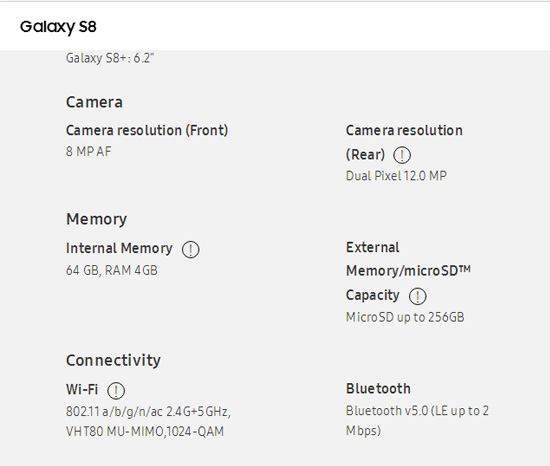Open info icon beside Wi-Fi

click(x=116, y=391)
